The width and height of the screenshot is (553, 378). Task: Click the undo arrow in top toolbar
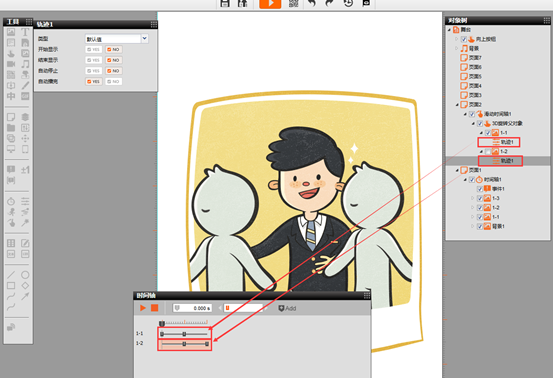click(x=311, y=3)
